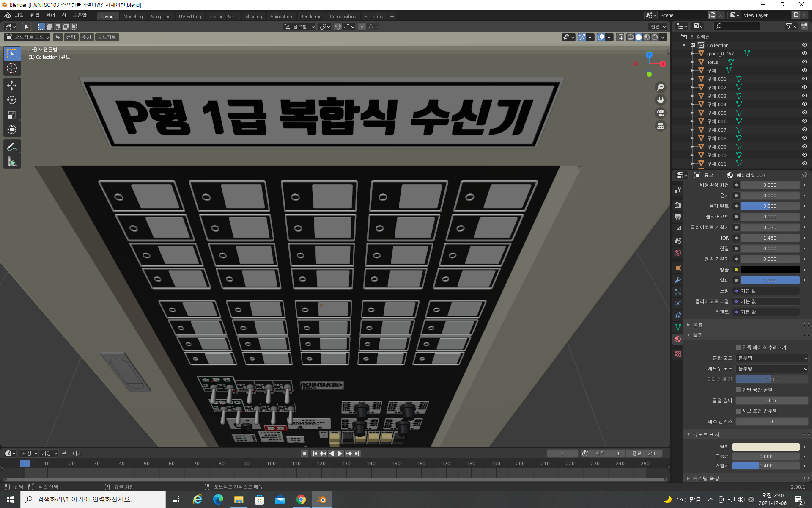Open the 글로벌 orientation dropdown
The width and height of the screenshot is (812, 508).
299,27
